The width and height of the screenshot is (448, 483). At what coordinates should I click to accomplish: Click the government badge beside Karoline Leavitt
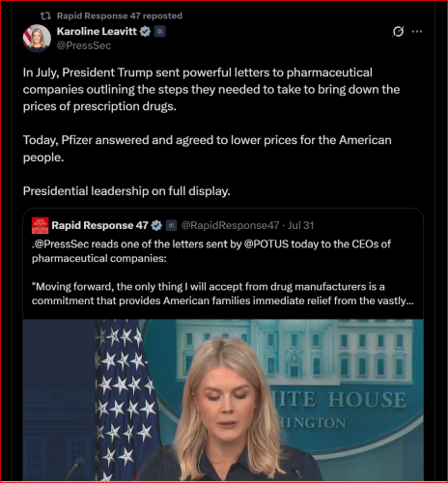[x=159, y=32]
